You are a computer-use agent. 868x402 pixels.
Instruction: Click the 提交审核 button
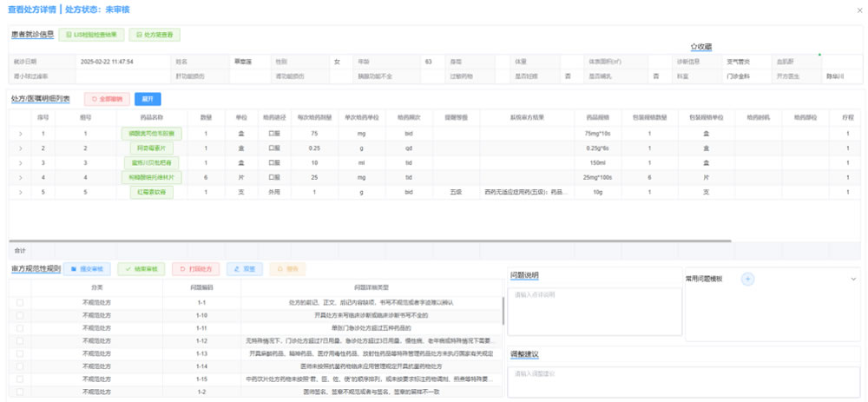coord(87,269)
